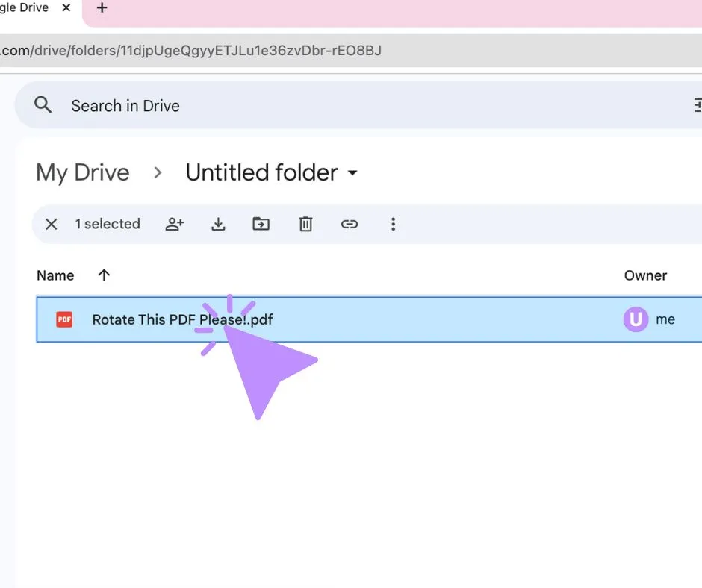Viewport: 702px width, 588px height.
Task: Open more actions for the selection
Action: 394,224
